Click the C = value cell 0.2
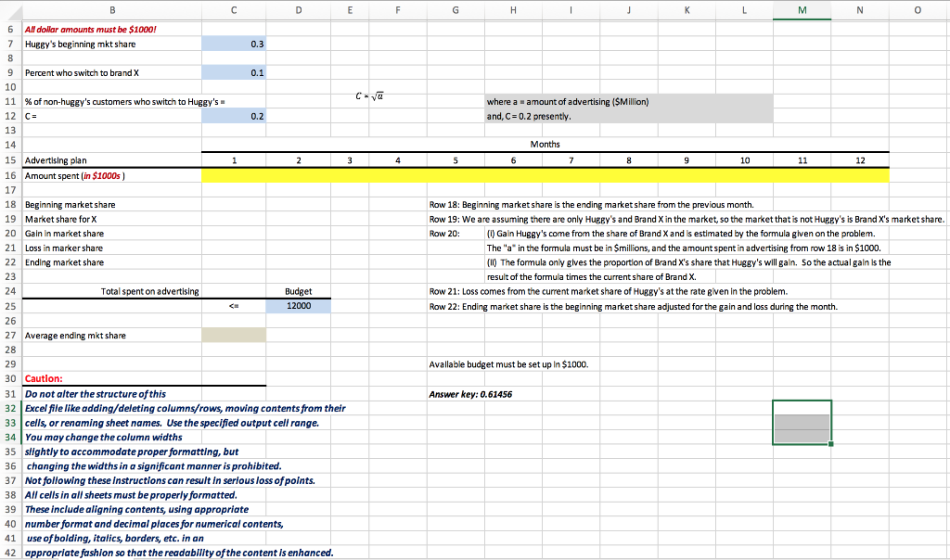This screenshot has width=950, height=560. click(x=234, y=116)
